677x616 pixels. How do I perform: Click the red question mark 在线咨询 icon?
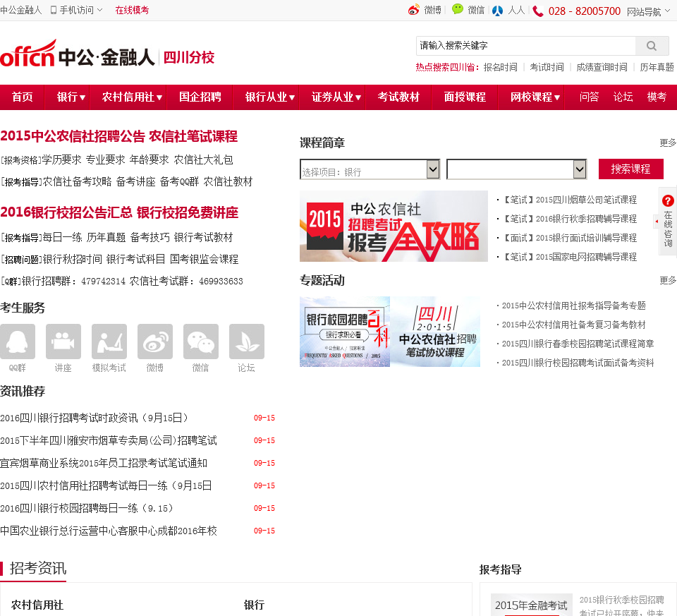pyautogui.click(x=668, y=200)
